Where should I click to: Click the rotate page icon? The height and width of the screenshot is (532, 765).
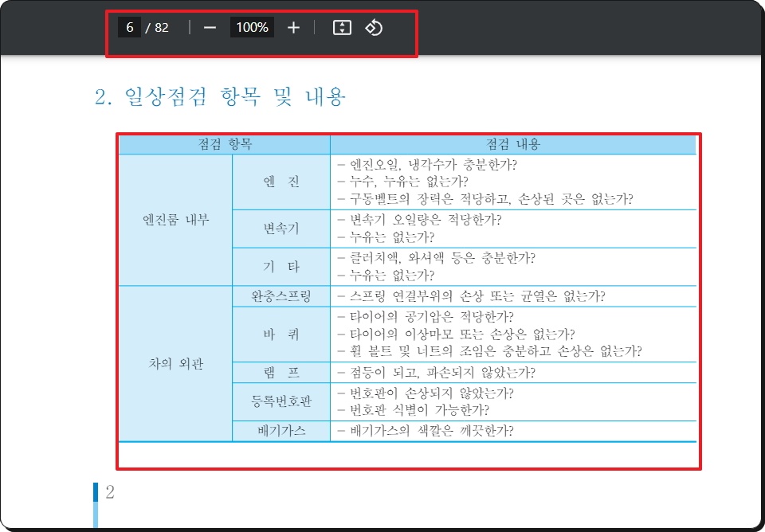374,28
